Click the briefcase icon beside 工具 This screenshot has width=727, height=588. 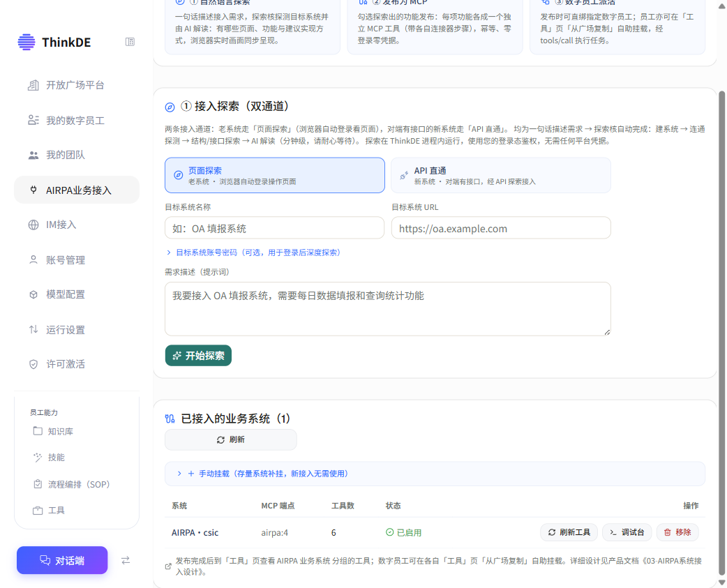pos(38,511)
